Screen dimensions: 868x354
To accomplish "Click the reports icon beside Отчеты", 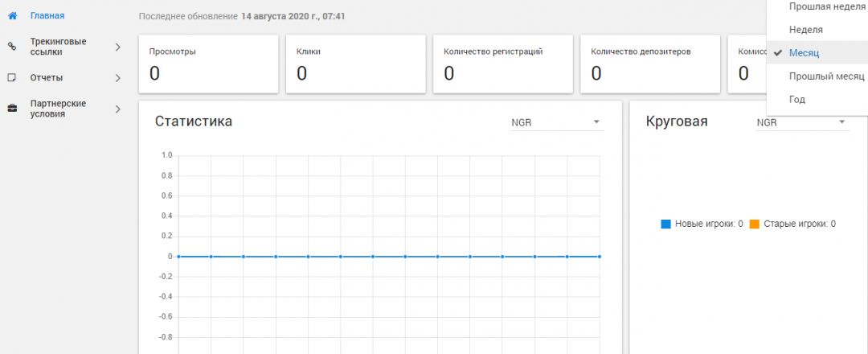I will click(12, 78).
